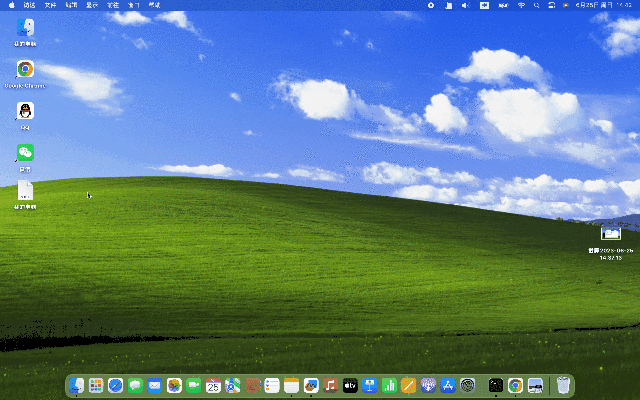Open the Wi-Fi status menu

click(x=521, y=5)
